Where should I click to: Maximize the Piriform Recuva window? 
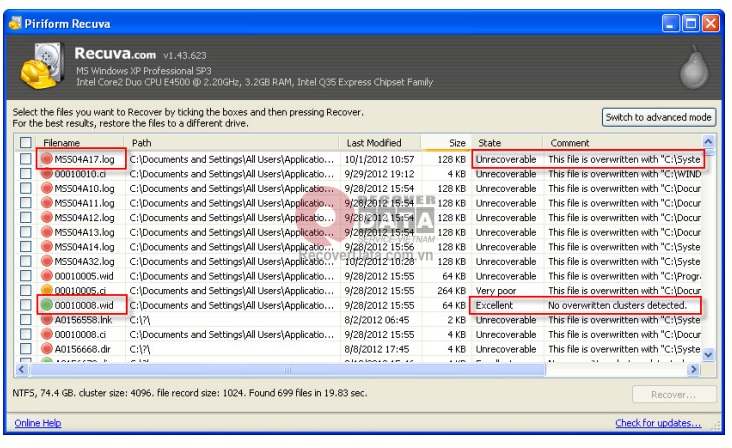coord(691,23)
